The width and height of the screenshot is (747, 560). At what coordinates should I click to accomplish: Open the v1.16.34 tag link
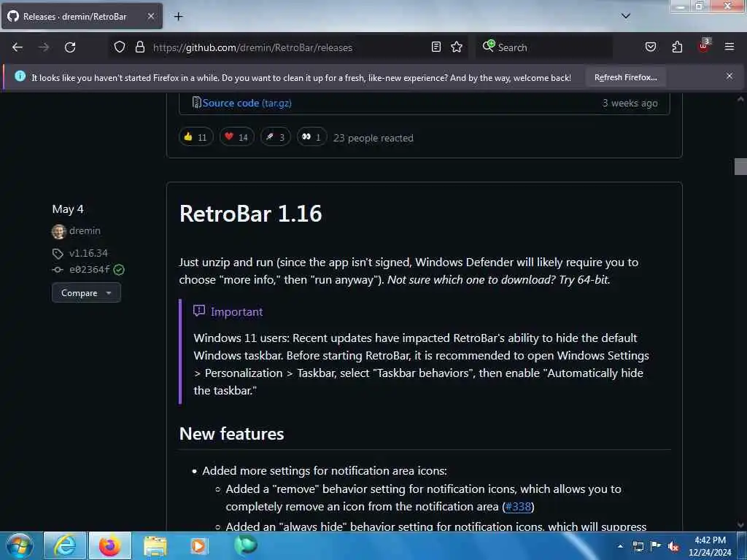(x=88, y=253)
